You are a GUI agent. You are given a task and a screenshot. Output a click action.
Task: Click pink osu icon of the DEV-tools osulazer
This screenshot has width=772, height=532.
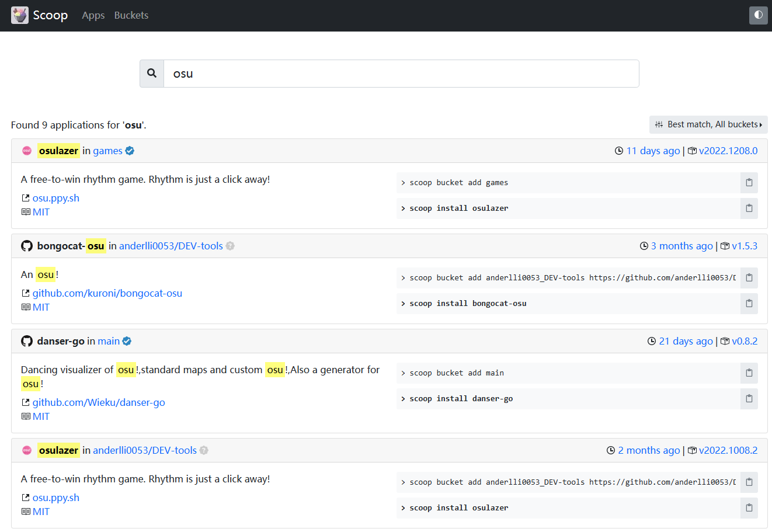click(x=27, y=450)
